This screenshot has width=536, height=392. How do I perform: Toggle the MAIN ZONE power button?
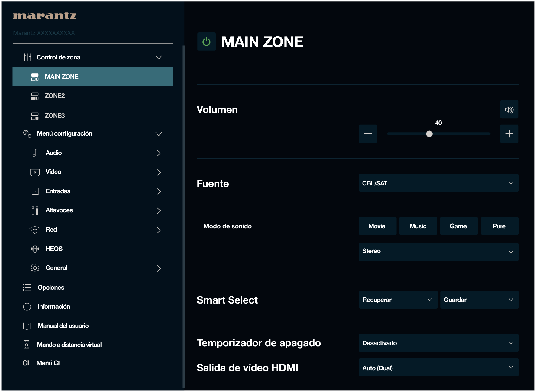click(x=206, y=42)
